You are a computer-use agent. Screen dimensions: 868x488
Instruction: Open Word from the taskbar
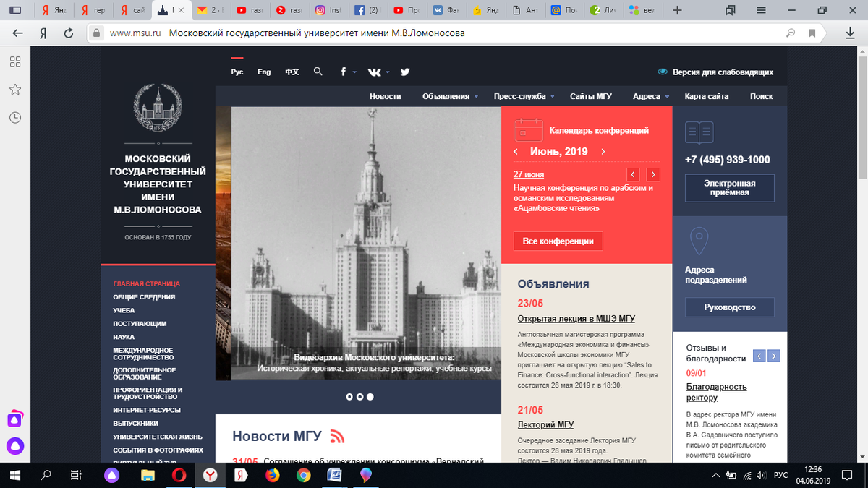(x=335, y=475)
